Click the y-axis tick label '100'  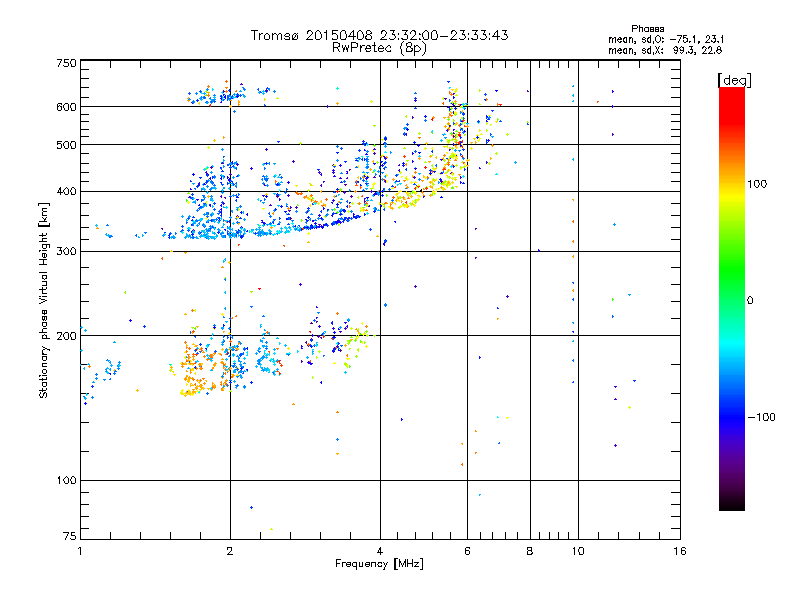(66, 481)
